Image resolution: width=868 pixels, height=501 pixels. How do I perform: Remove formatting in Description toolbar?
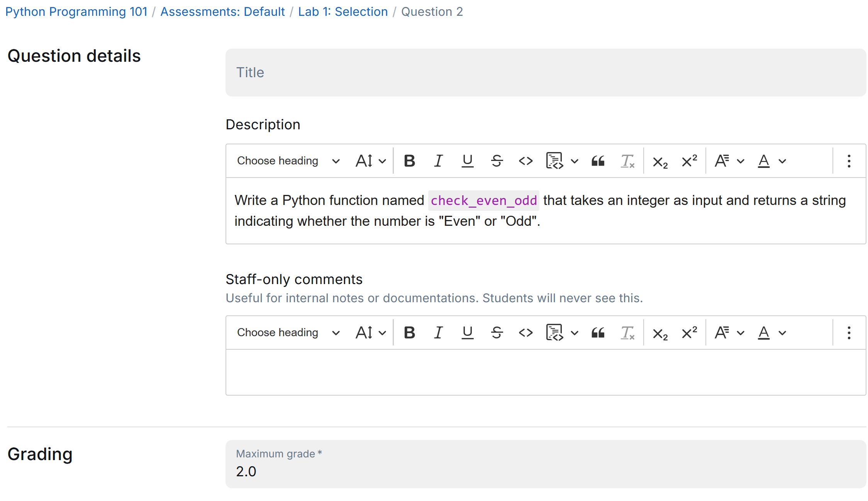[627, 161]
